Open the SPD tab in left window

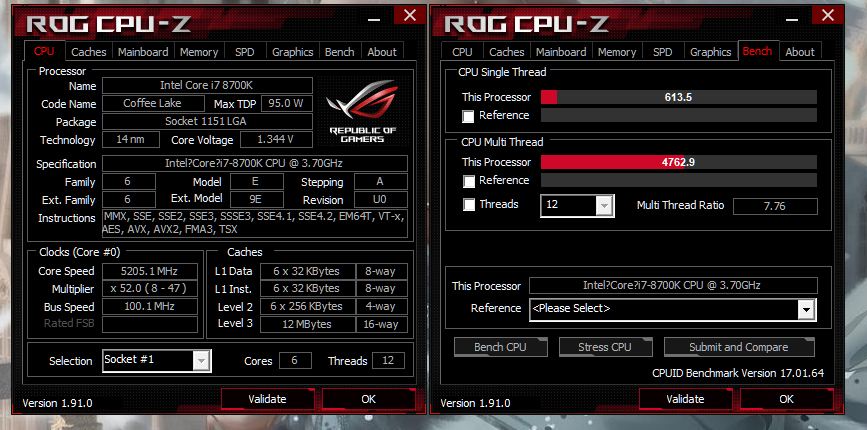[244, 52]
